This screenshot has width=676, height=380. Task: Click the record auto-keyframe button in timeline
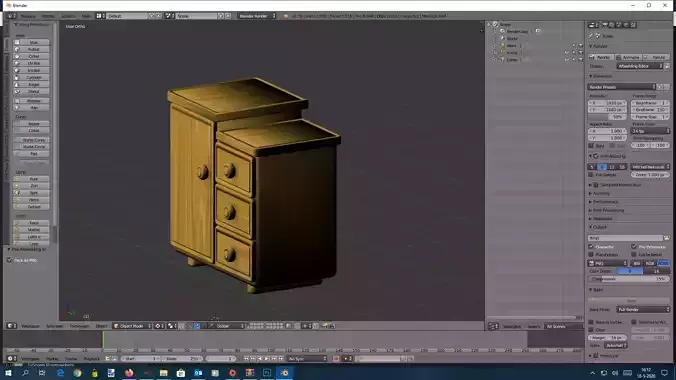[x=336, y=358]
